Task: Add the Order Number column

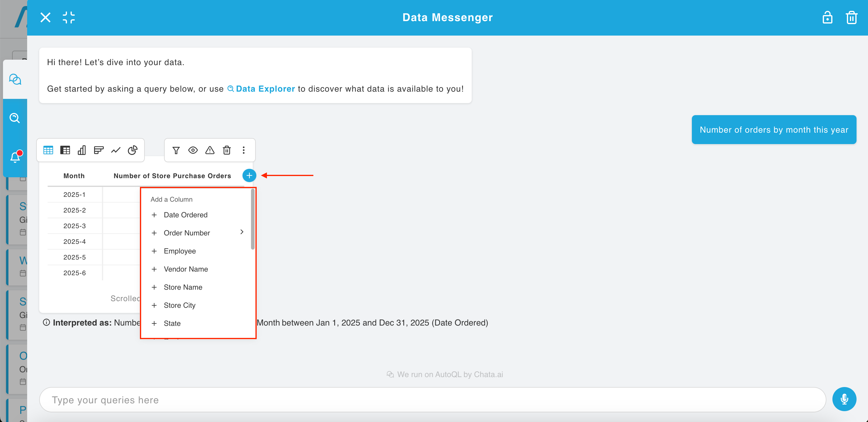Action: 196,233
